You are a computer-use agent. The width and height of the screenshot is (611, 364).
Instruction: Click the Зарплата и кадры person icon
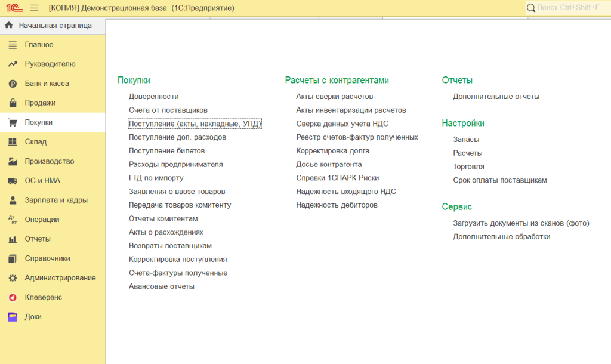[x=13, y=200]
